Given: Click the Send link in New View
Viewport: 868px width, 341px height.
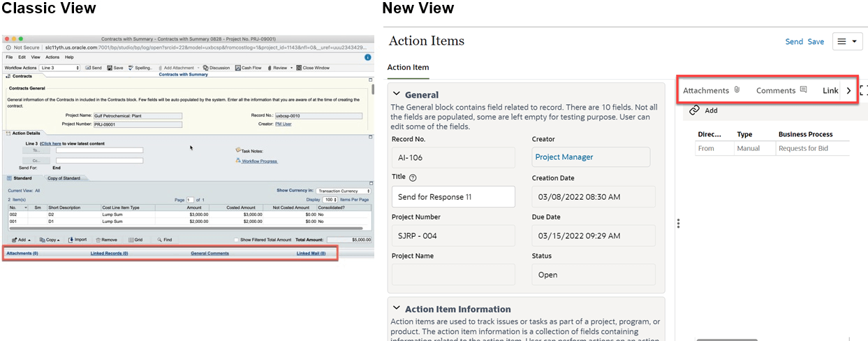Looking at the screenshot, I should (794, 41).
